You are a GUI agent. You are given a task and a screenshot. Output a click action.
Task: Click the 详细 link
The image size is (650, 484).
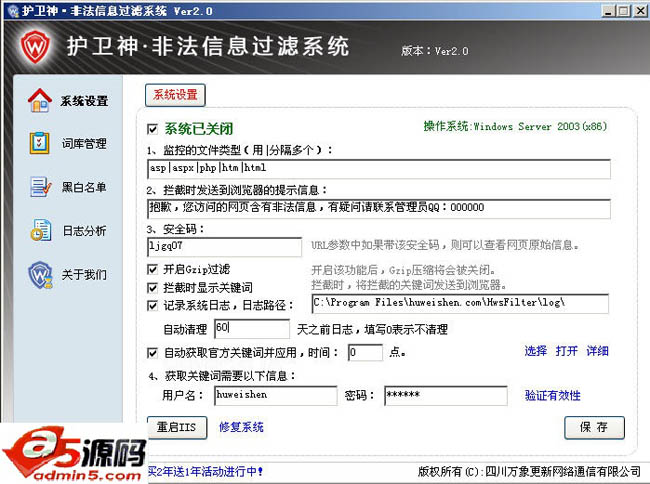597,351
